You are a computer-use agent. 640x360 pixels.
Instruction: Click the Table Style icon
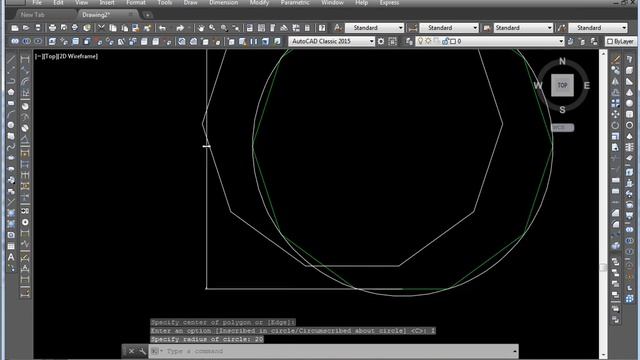pyautogui.click(x=487, y=28)
